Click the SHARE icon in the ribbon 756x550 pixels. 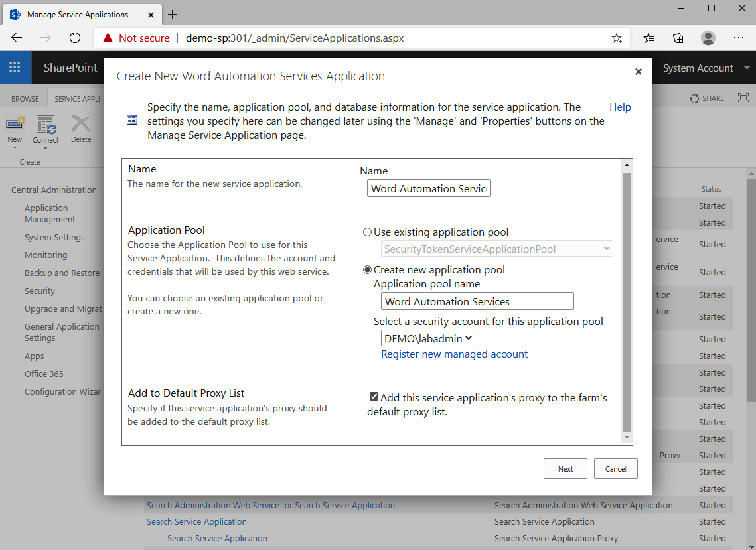[x=694, y=98]
